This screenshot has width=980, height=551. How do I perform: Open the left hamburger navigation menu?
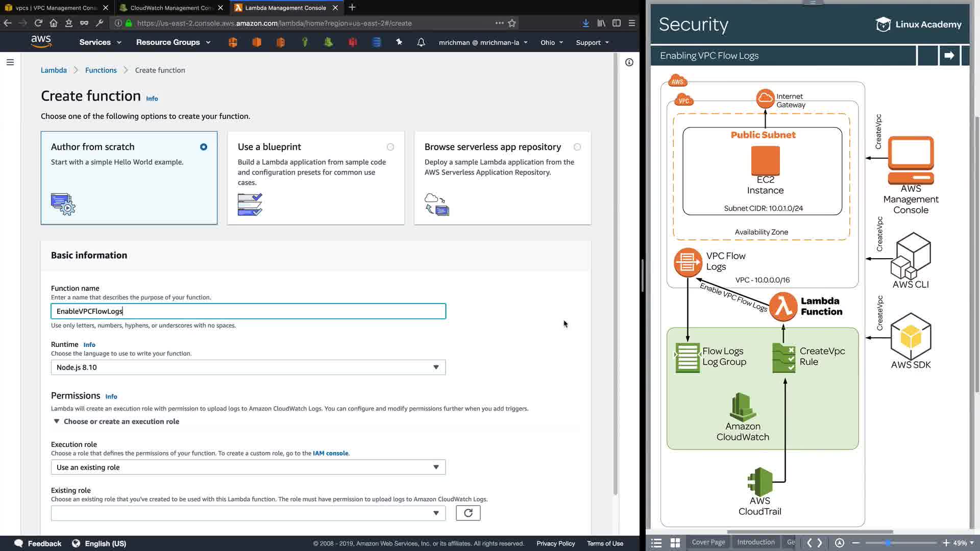pos(10,62)
